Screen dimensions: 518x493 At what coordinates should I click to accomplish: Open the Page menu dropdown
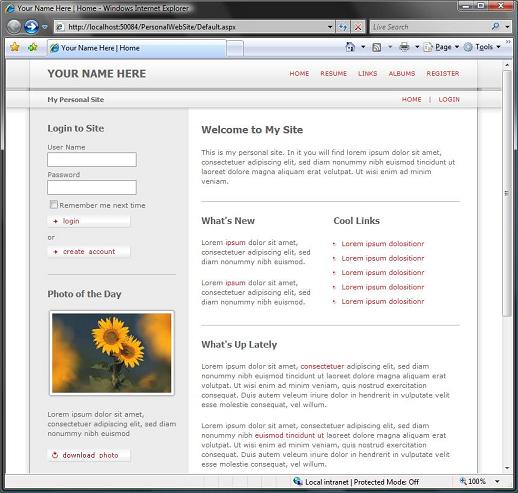coord(441,47)
